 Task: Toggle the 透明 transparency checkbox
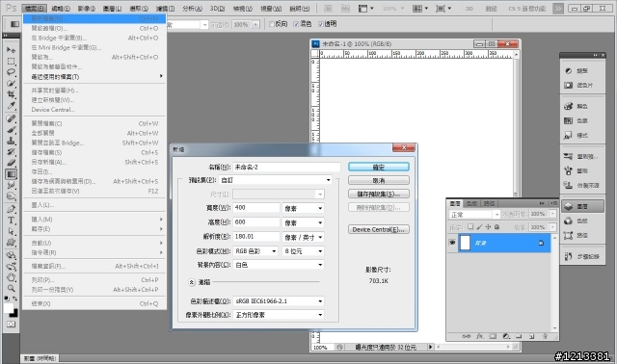(320, 24)
